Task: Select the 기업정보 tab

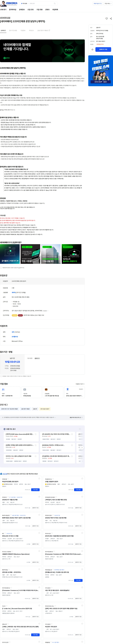Action: click(23, 30)
